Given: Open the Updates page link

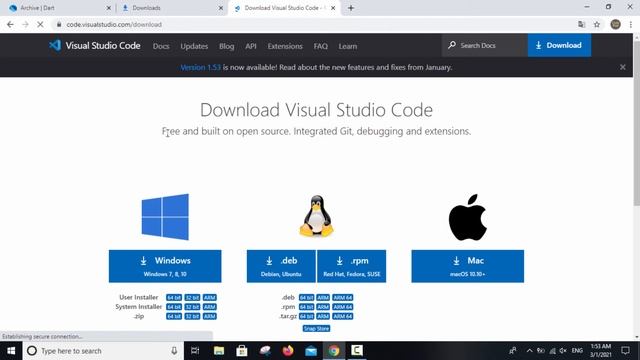Looking at the screenshot, I should click(x=194, y=46).
